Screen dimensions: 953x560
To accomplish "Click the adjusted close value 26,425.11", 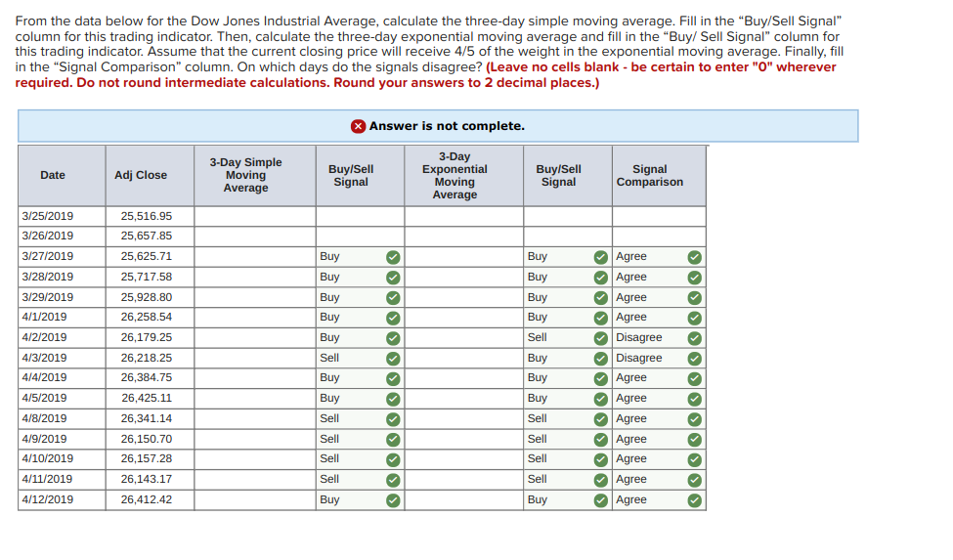I will point(147,399).
